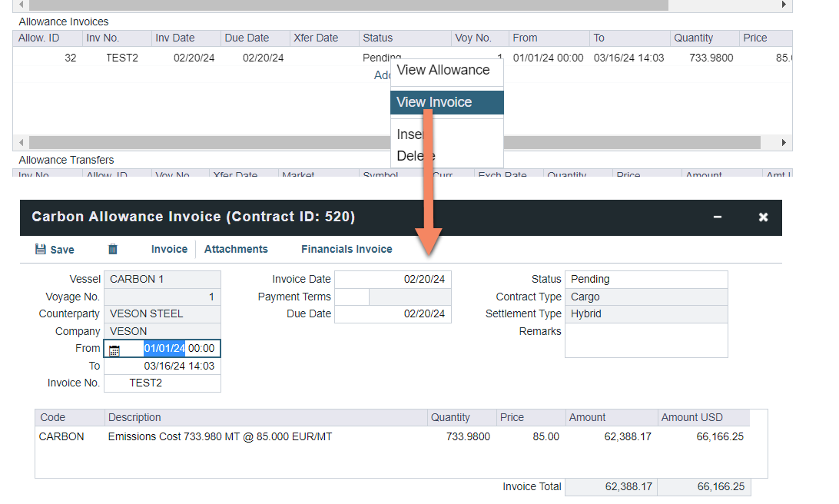839x504 pixels.
Task: Click the Financials Invoice button
Action: coord(347,249)
